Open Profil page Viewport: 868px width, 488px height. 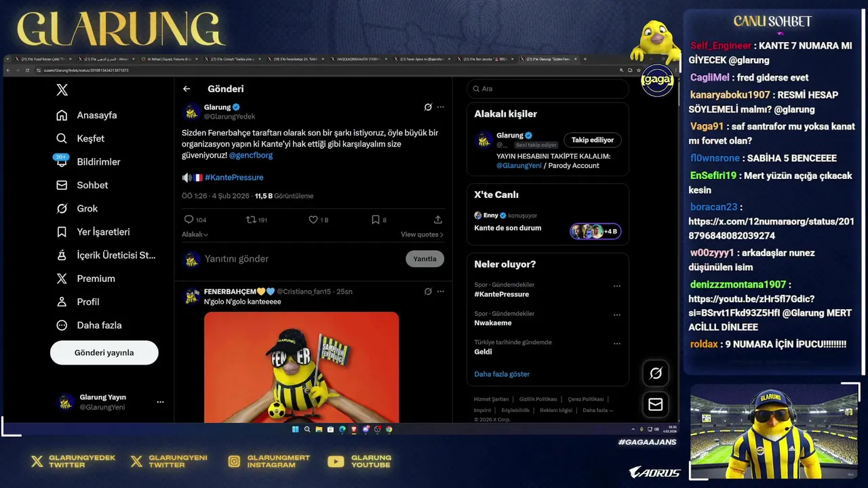(x=78, y=302)
